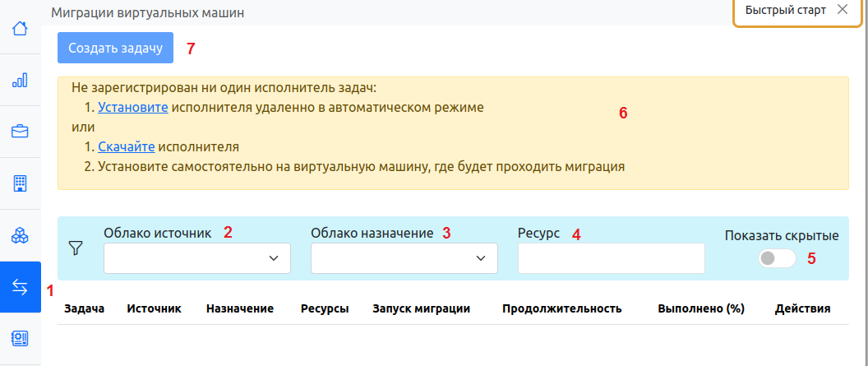The width and height of the screenshot is (868, 366).
Task: Click the 'Создать задачу' button
Action: pos(115,49)
